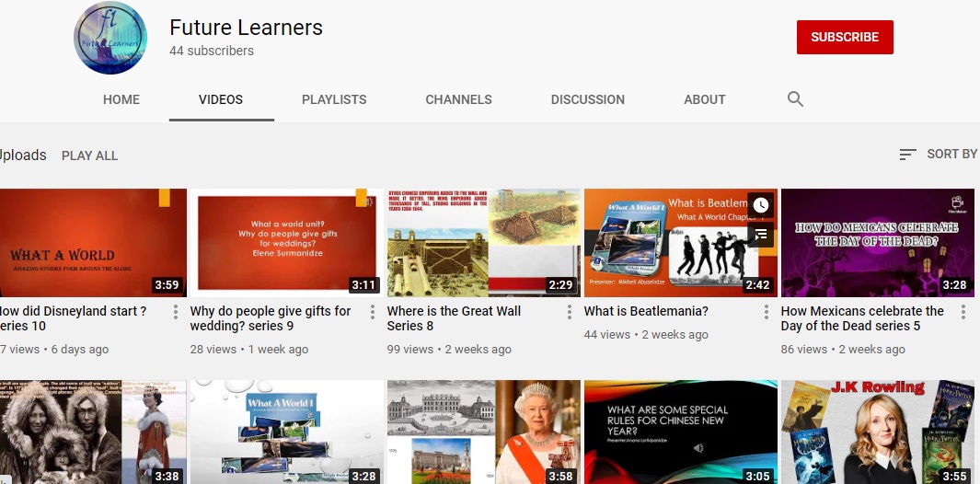Screen dimensions: 980x484
Task: Play the J.K Rowling thumbnail video
Action: (878, 432)
